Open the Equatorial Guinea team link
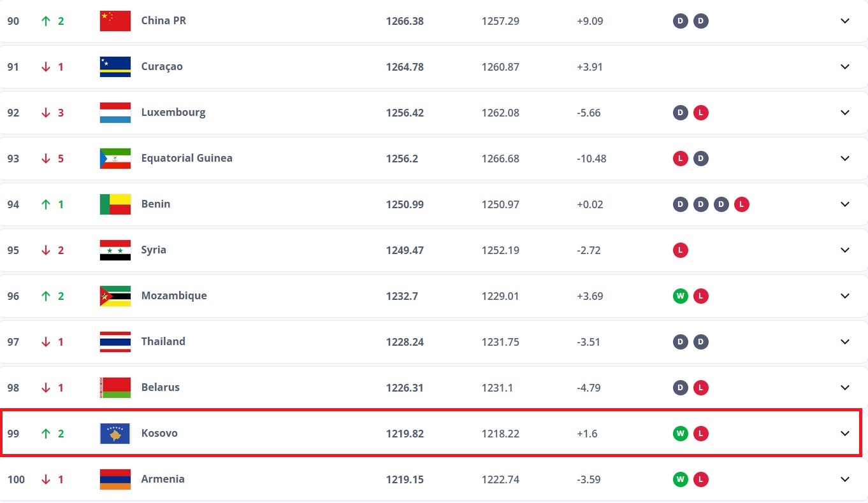868x503 pixels. click(187, 159)
